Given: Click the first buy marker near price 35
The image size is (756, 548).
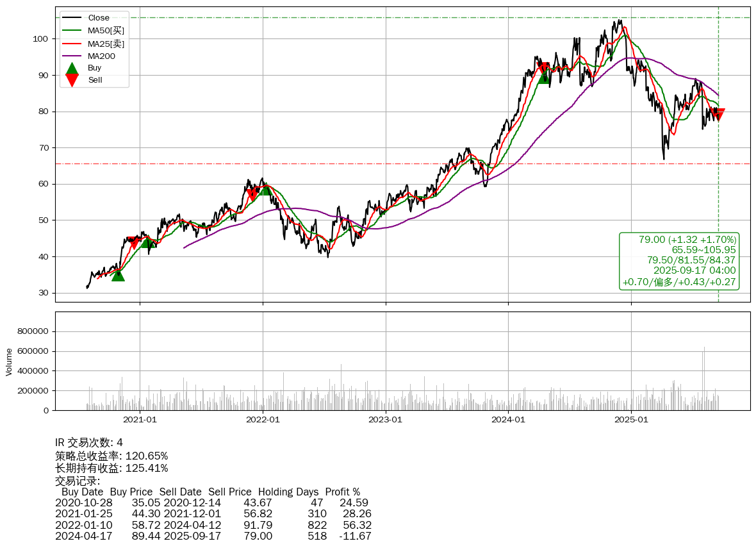Looking at the screenshot, I should (118, 275).
